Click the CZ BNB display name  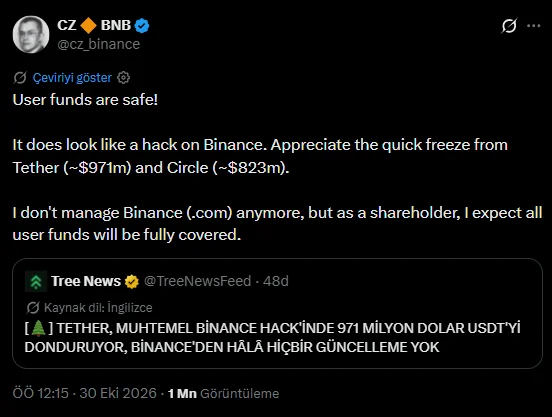[94, 25]
